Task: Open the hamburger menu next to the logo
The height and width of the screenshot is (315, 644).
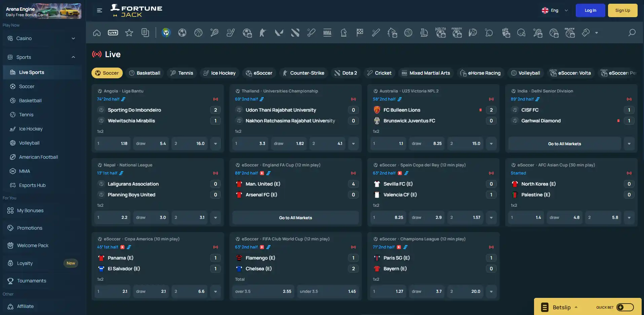Action: coord(99,10)
